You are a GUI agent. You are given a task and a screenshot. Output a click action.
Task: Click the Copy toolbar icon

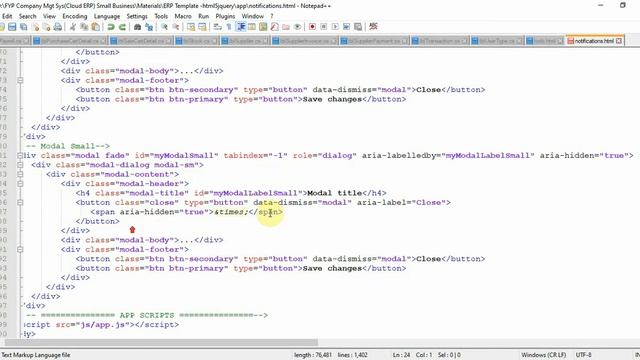84,27
